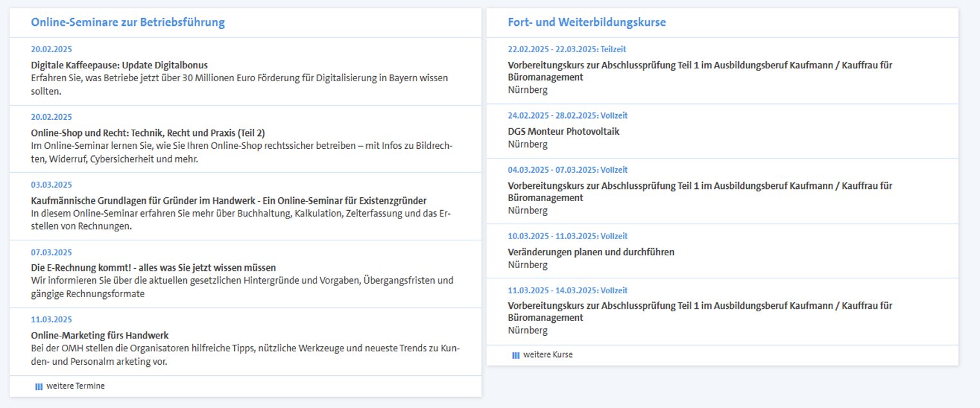Click date 03.03.2025 in seminar list
This screenshot has height=408, width=980.
click(x=52, y=185)
